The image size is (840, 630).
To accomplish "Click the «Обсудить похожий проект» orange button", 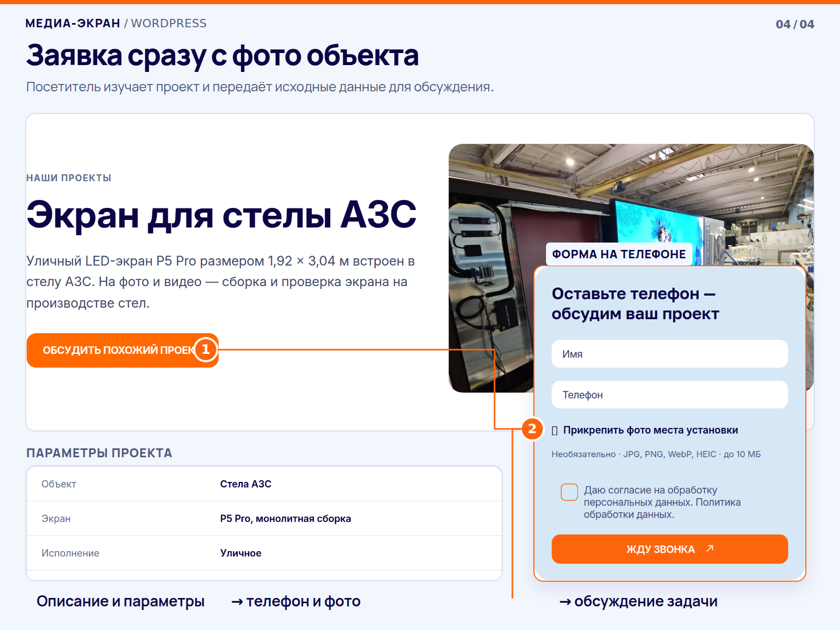I will coord(122,350).
